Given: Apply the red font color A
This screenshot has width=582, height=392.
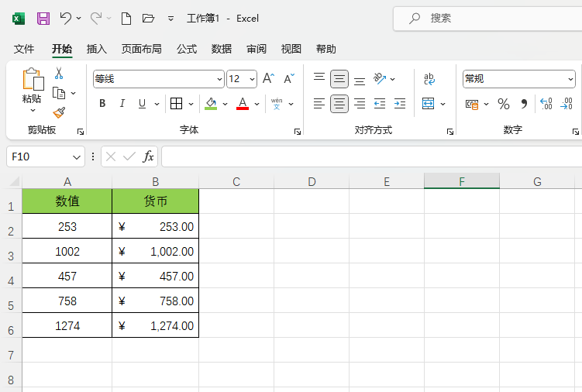Looking at the screenshot, I should coord(243,104).
